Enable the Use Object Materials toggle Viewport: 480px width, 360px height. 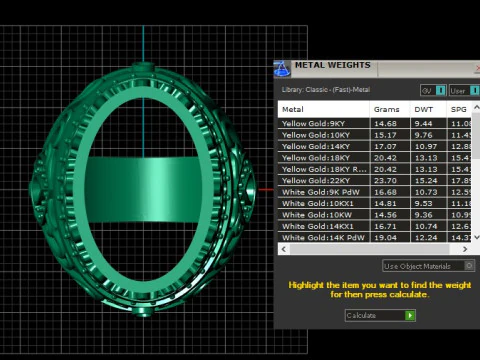click(469, 266)
